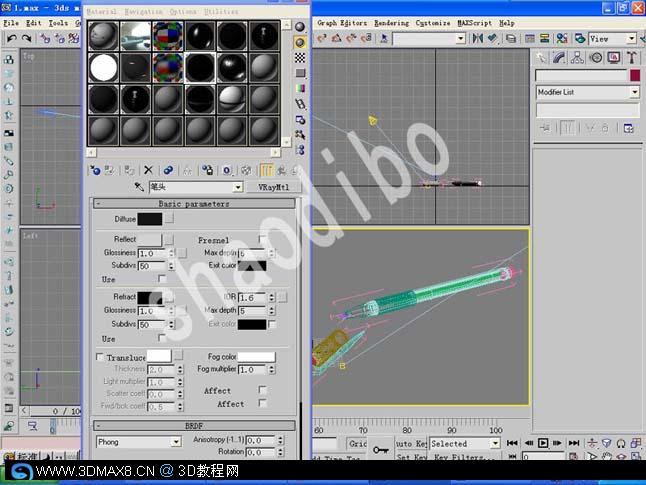This screenshot has height=485, width=646.
Task: Click the Set Keys key icon
Action: 380,450
